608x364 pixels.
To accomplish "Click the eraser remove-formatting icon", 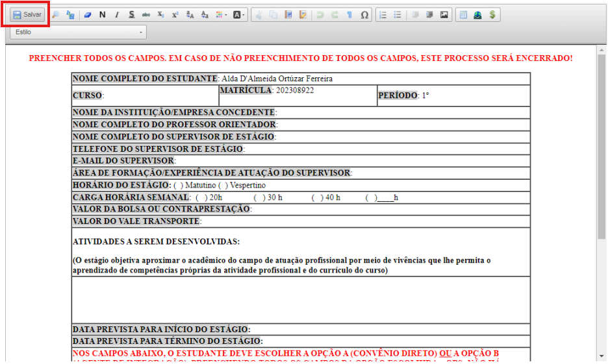I will coord(88,15).
